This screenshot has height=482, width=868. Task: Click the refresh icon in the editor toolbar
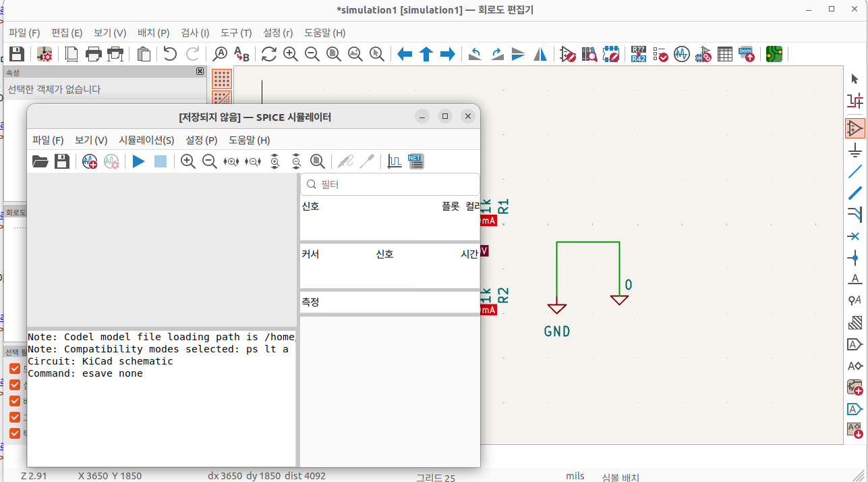(x=269, y=55)
